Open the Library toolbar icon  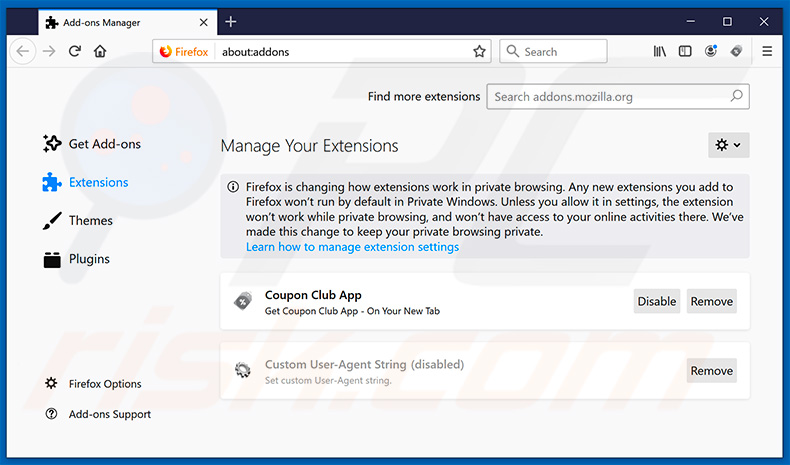[x=660, y=51]
